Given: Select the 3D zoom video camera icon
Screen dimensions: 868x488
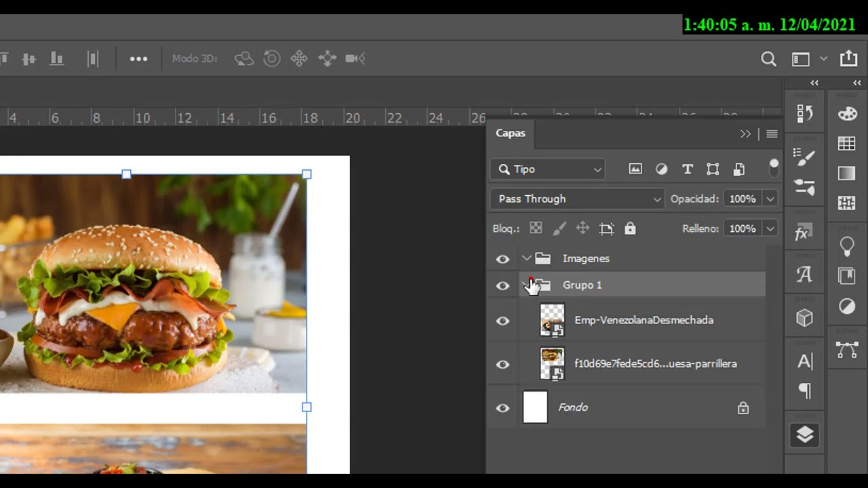Looking at the screenshot, I should (x=355, y=59).
